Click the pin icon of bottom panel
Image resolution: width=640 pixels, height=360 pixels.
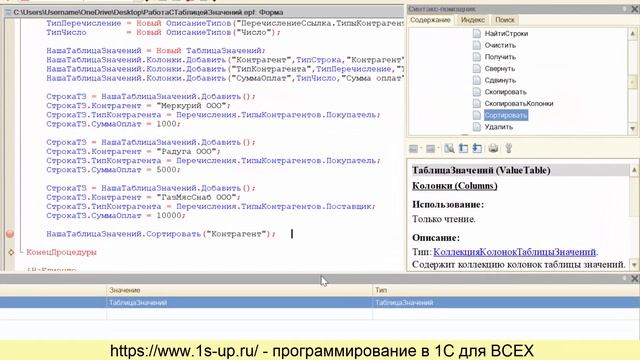click(x=624, y=278)
